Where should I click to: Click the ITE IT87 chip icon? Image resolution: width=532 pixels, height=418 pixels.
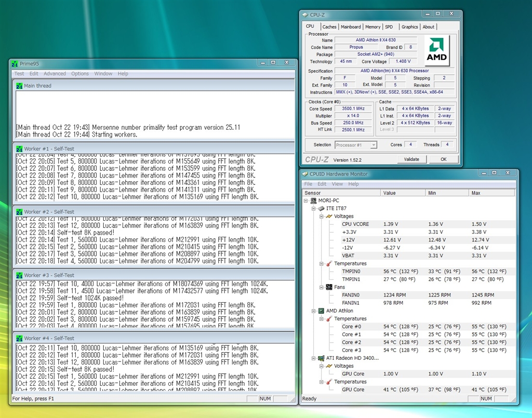pos(321,208)
